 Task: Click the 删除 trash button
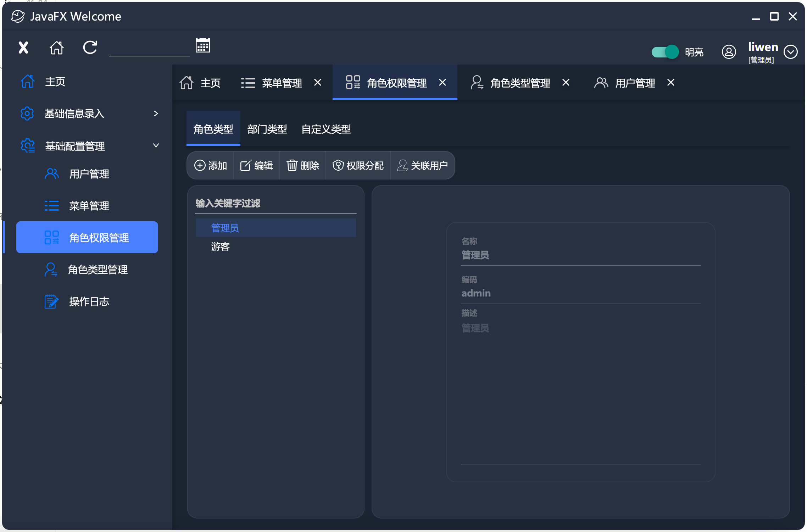[x=303, y=166]
